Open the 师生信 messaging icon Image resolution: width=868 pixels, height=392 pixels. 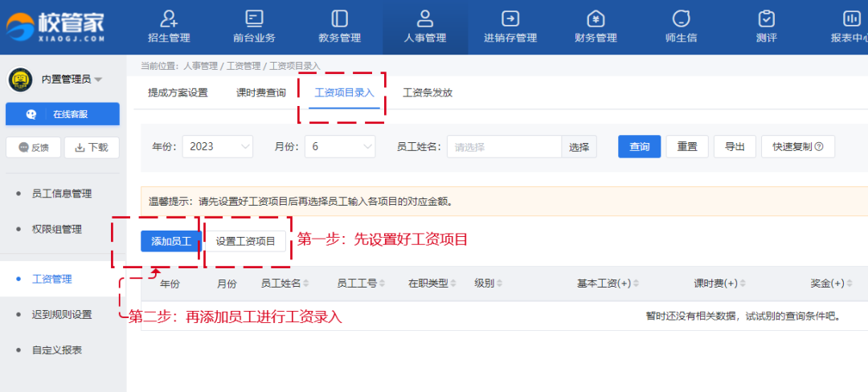pos(681,18)
